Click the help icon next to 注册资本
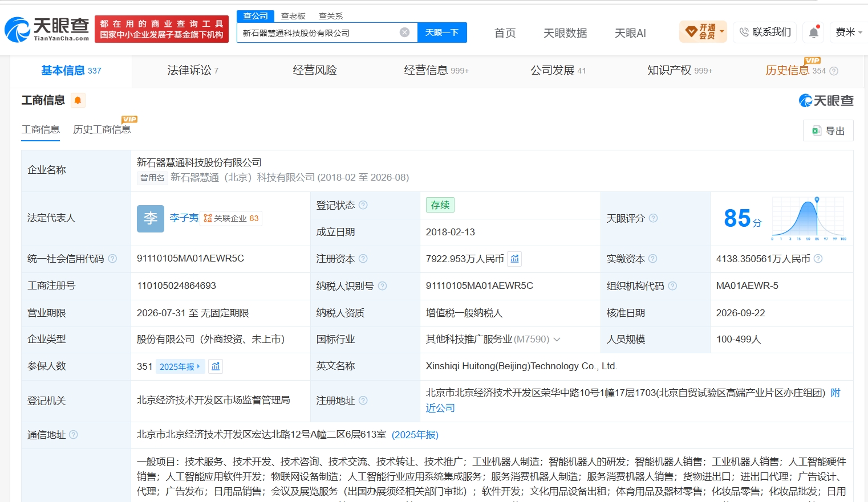Image resolution: width=868 pixels, height=502 pixels. point(363,259)
